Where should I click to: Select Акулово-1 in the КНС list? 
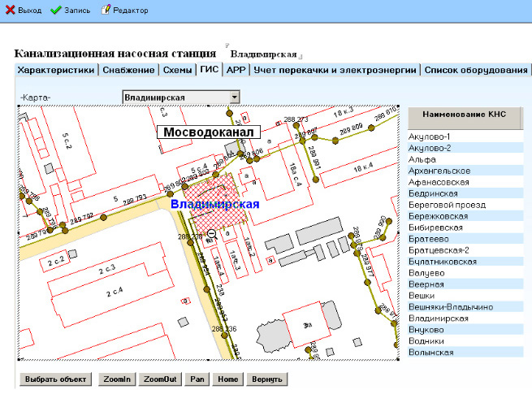click(x=430, y=136)
